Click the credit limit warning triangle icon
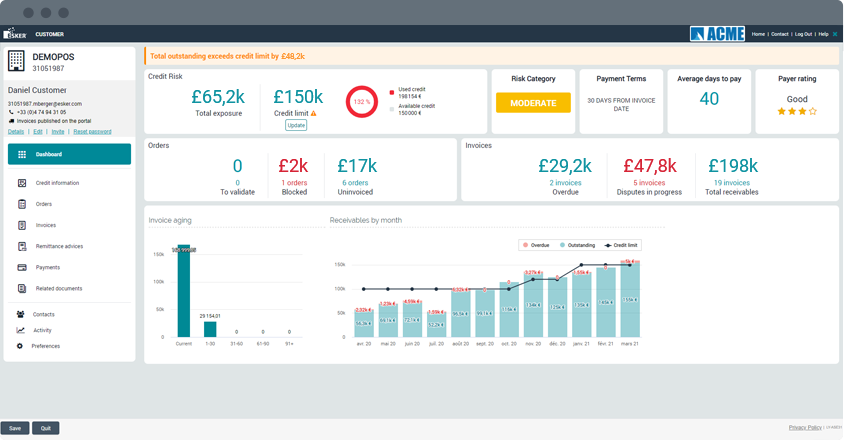This screenshot has width=844, height=440. tap(313, 113)
